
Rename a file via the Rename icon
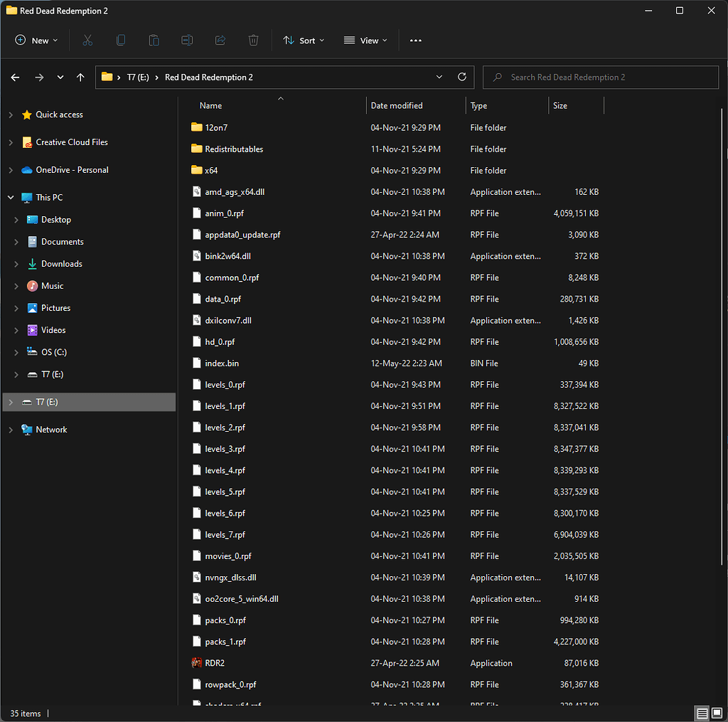[186, 41]
